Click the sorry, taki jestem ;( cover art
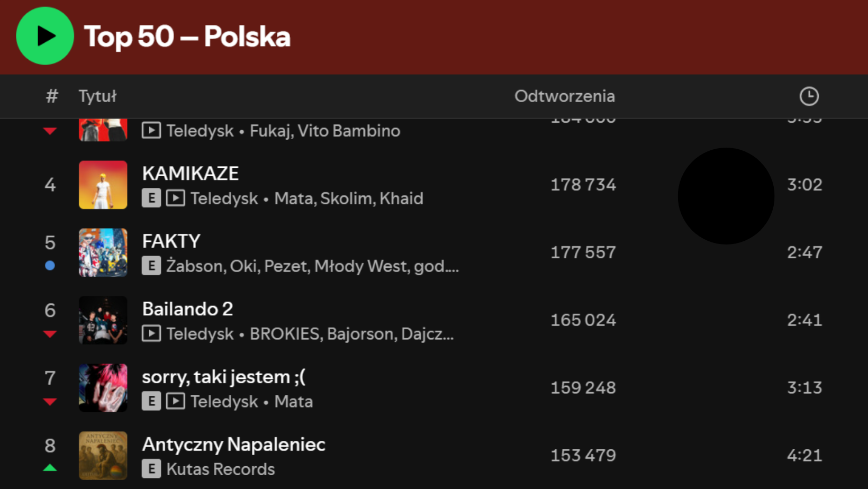The height and width of the screenshot is (489, 868). [x=103, y=388]
